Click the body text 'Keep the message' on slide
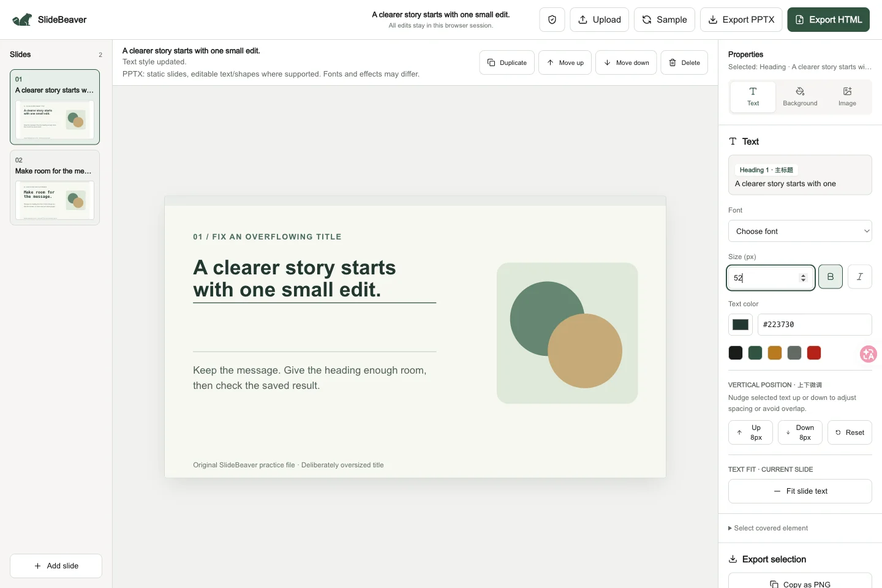882x588 pixels. (x=310, y=378)
